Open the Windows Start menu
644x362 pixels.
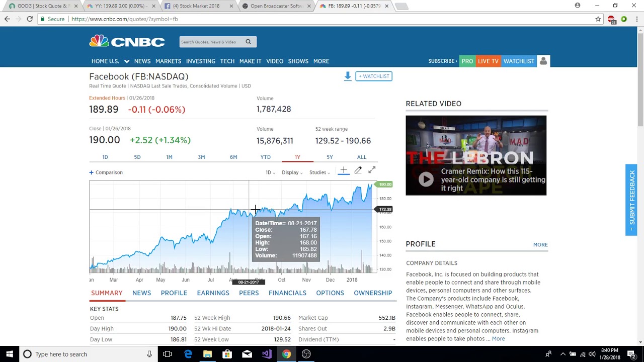coord(10,354)
